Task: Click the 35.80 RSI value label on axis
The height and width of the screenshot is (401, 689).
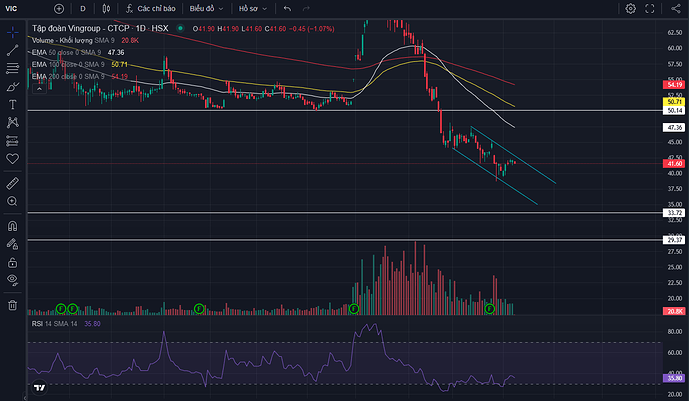Action: tap(674, 378)
